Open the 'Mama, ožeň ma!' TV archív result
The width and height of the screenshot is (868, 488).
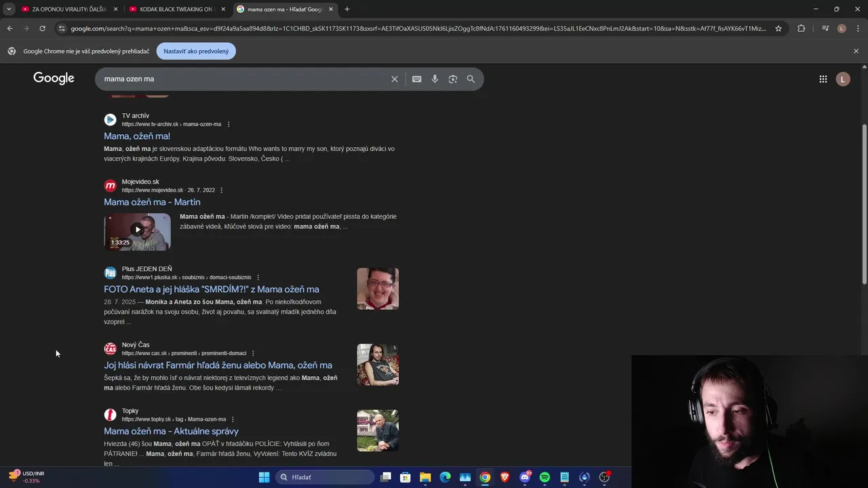pyautogui.click(x=137, y=136)
